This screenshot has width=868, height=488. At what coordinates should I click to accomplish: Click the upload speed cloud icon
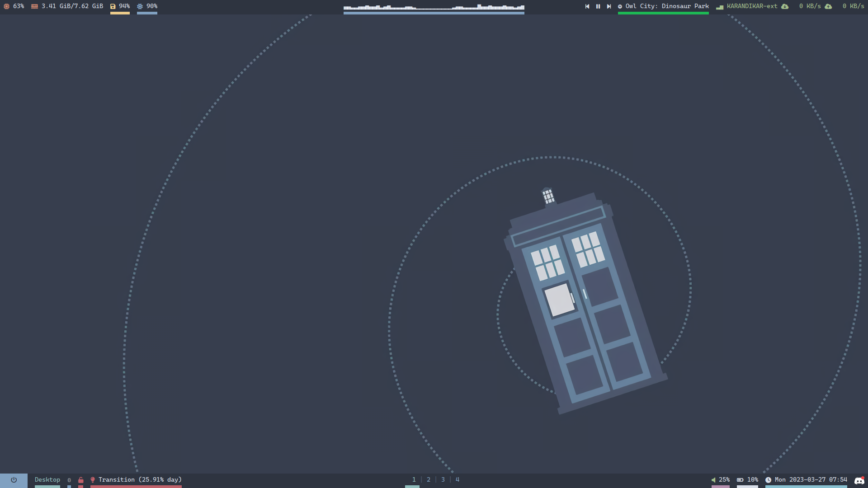[x=828, y=6]
